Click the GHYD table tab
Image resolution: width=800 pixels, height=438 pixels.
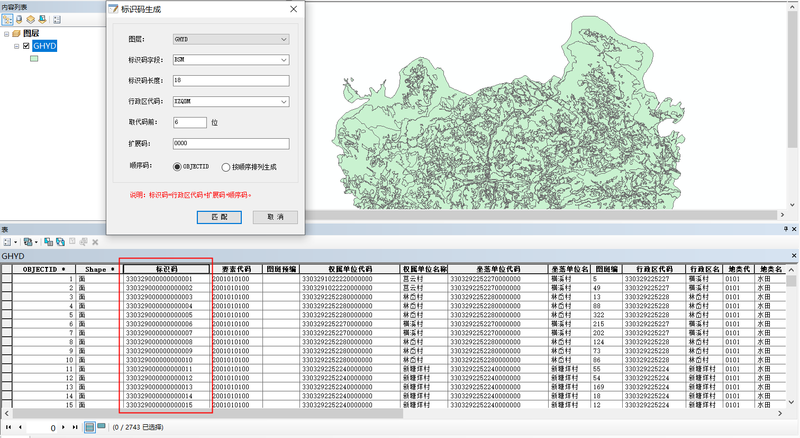(x=13, y=256)
